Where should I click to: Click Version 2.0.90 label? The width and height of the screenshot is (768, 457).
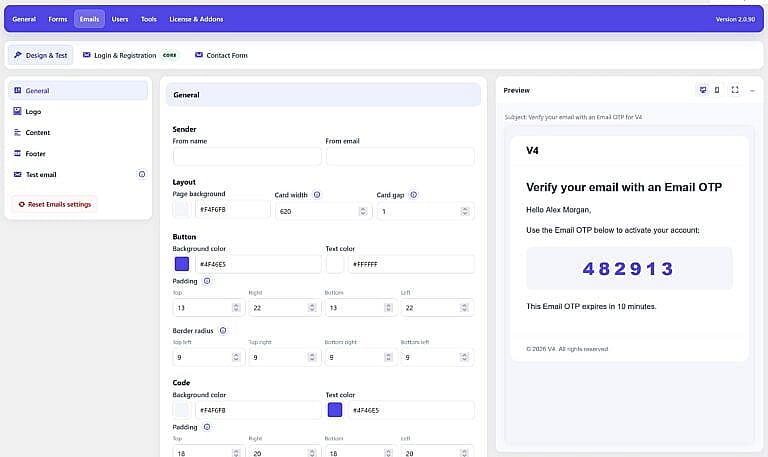[735, 19]
